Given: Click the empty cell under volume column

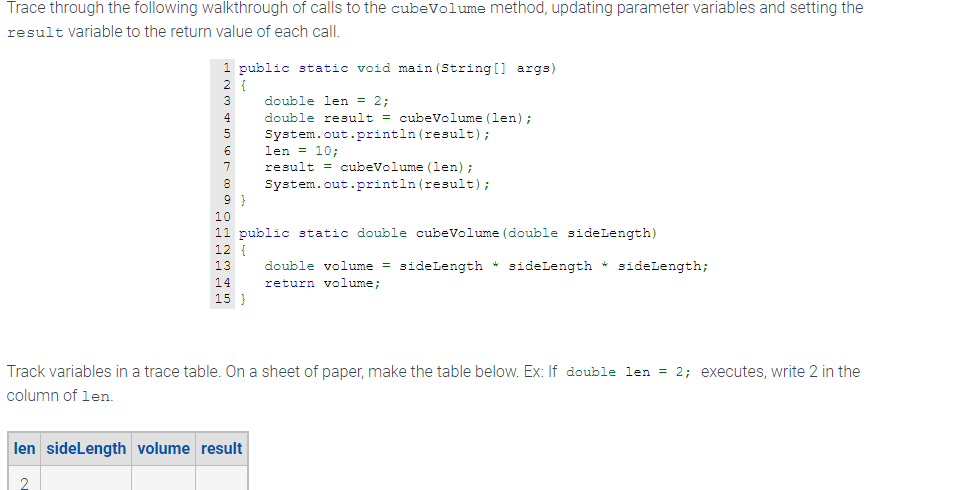Looking at the screenshot, I should point(163,479).
